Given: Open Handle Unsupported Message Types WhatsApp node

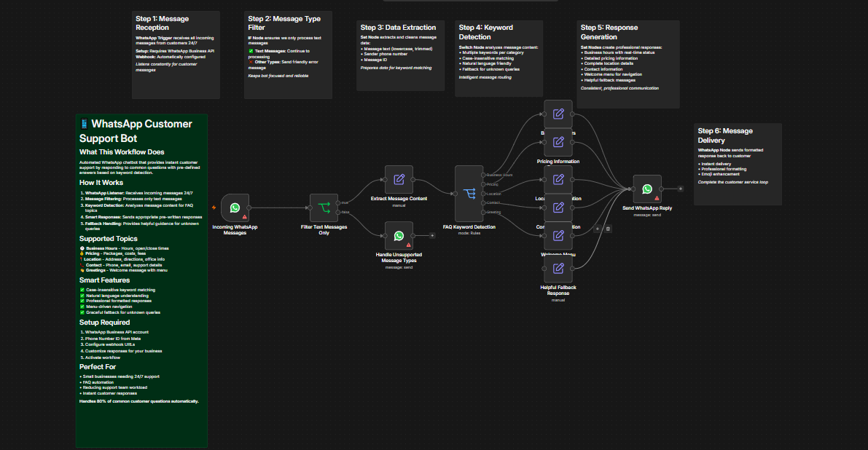Looking at the screenshot, I should coord(399,235).
